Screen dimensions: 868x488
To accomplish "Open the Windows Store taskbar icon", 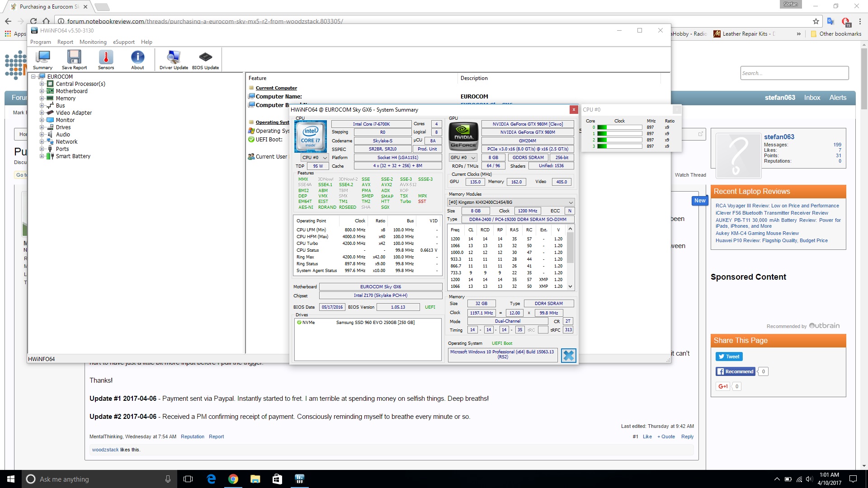I will point(277,479).
